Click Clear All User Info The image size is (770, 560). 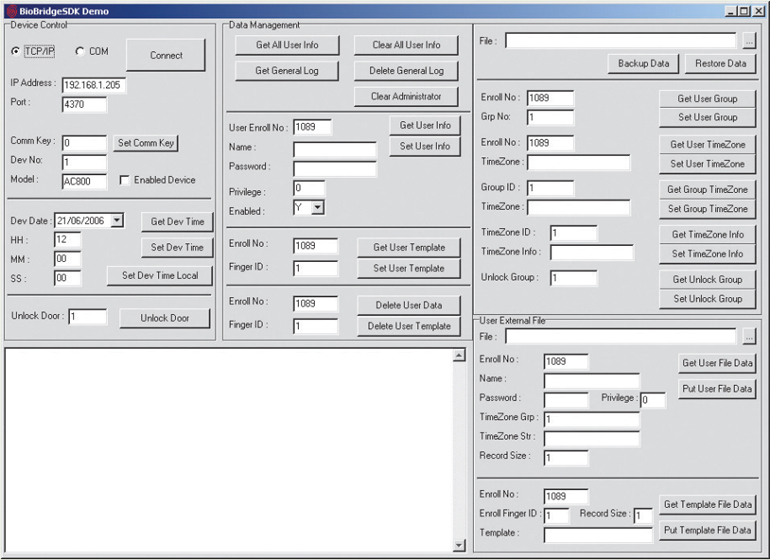click(x=406, y=45)
